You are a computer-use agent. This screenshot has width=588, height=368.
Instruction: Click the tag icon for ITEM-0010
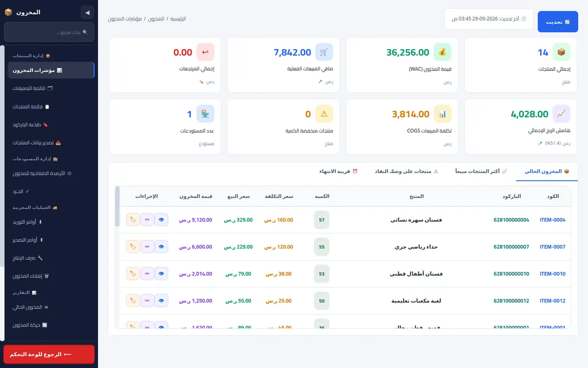[x=133, y=274]
